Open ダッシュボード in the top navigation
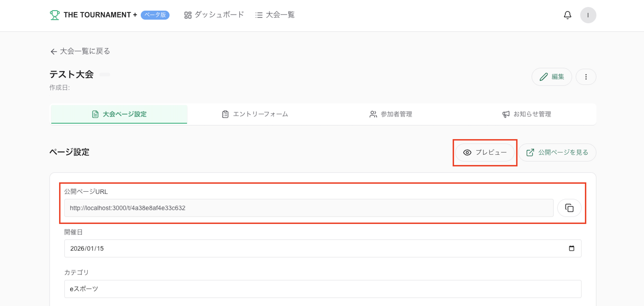The height and width of the screenshot is (306, 644). click(x=214, y=15)
